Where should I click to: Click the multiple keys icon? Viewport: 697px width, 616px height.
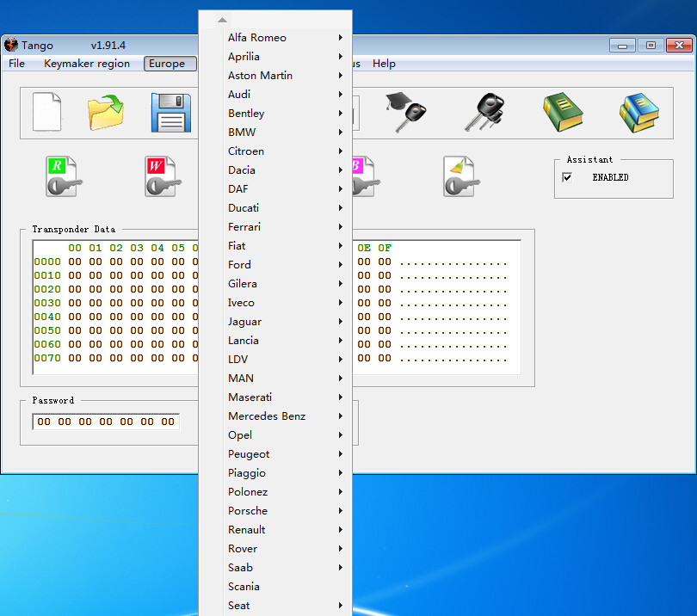(484, 112)
